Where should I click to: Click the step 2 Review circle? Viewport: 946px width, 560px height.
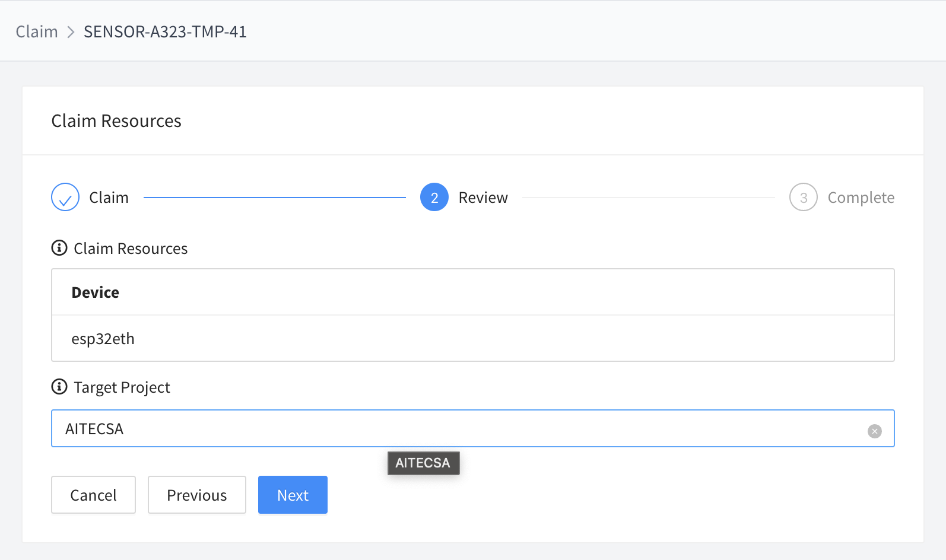pos(434,198)
